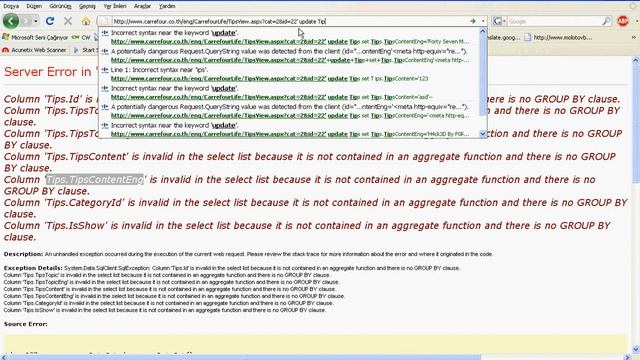Click the red Adblock Plus icon
640x360 pixels.
click(623, 21)
